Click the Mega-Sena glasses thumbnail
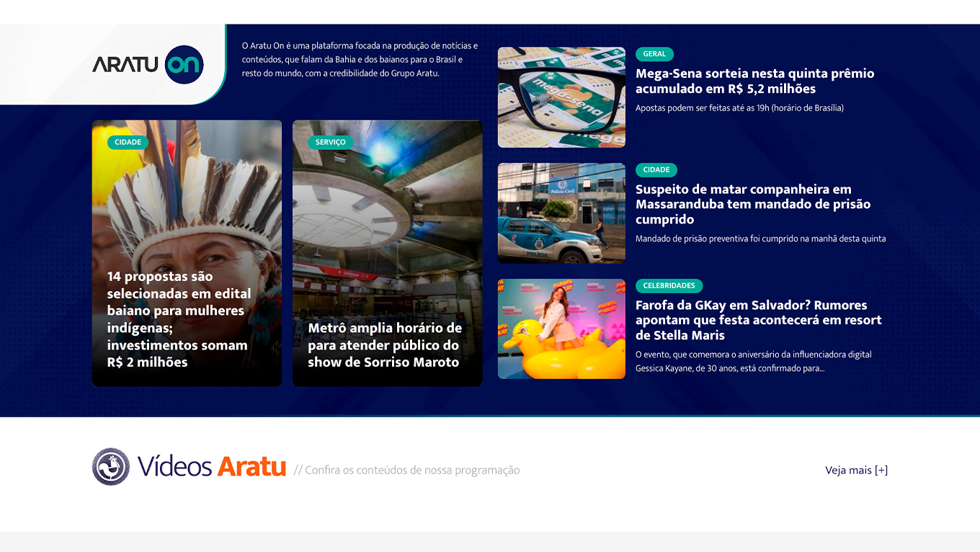The height and width of the screenshot is (552, 980). point(561,97)
